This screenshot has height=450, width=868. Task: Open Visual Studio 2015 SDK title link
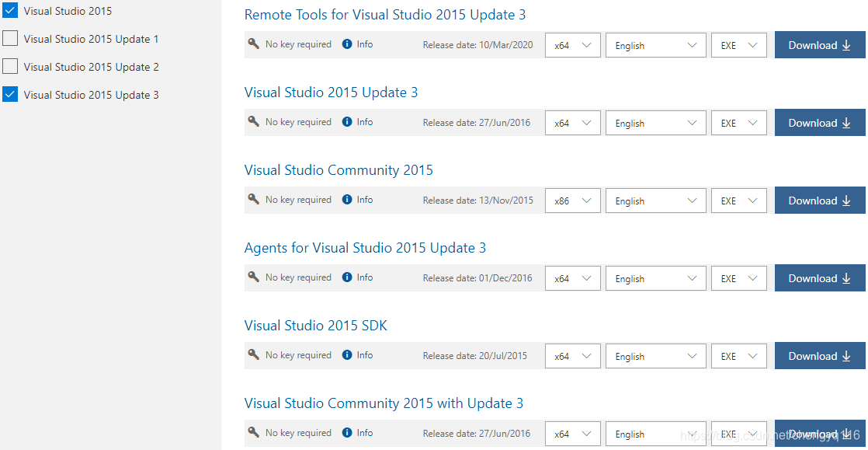[x=315, y=326]
